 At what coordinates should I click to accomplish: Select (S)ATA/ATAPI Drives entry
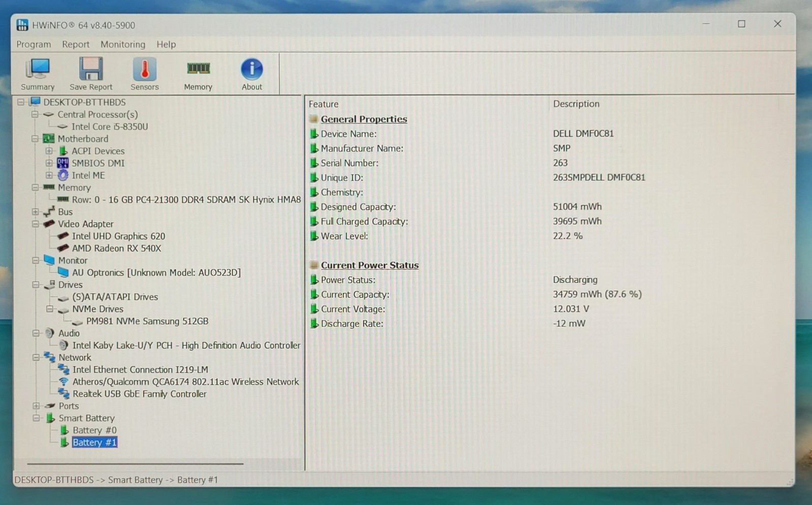tap(115, 297)
